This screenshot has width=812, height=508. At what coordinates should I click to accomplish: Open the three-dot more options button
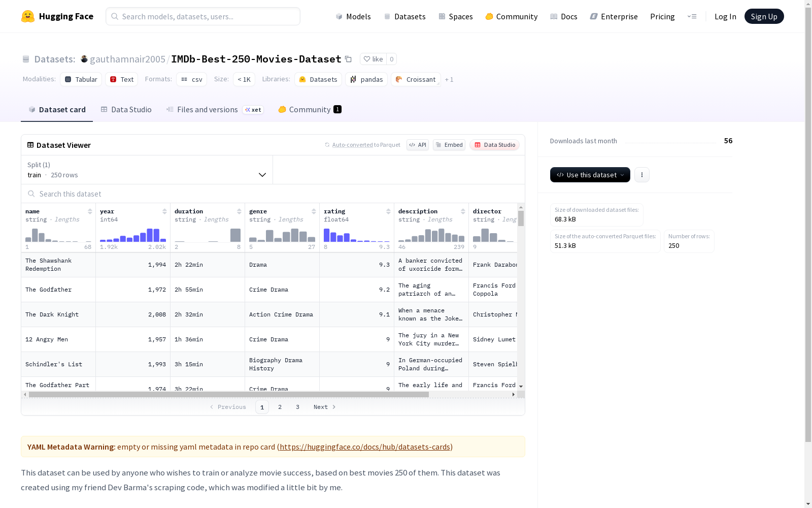pyautogui.click(x=641, y=175)
